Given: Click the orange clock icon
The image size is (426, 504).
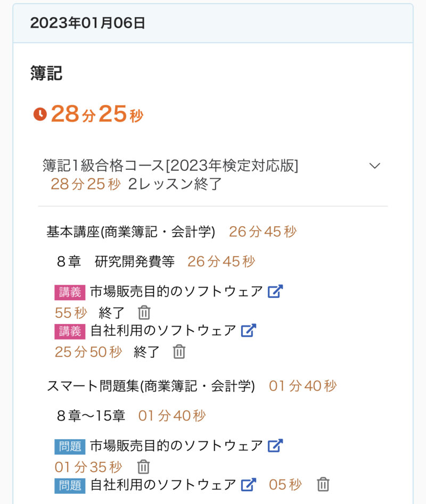Looking at the screenshot, I should [x=40, y=114].
